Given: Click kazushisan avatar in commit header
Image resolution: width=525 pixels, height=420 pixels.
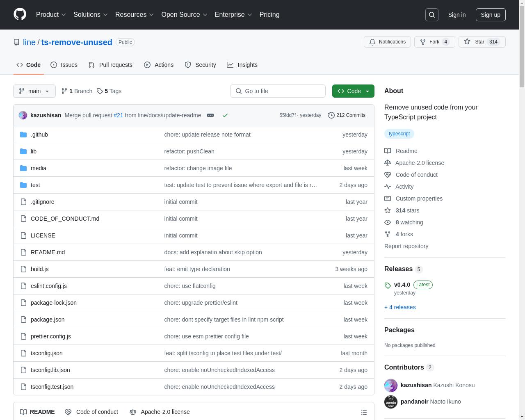Looking at the screenshot, I should coord(23,115).
